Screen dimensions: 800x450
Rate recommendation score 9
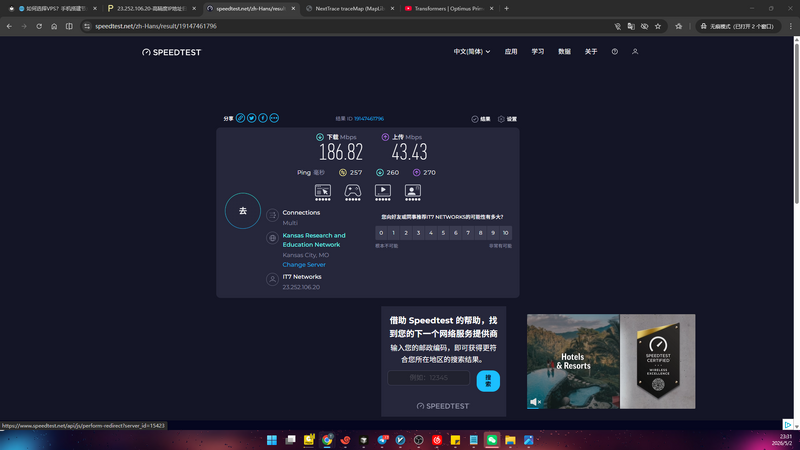pos(493,233)
